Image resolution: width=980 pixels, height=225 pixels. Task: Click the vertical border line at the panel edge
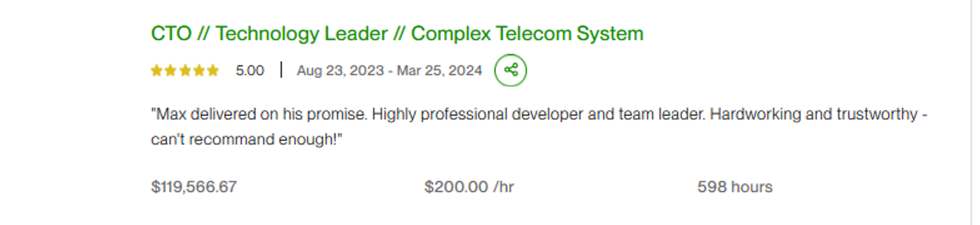pyautogui.click(x=971, y=112)
